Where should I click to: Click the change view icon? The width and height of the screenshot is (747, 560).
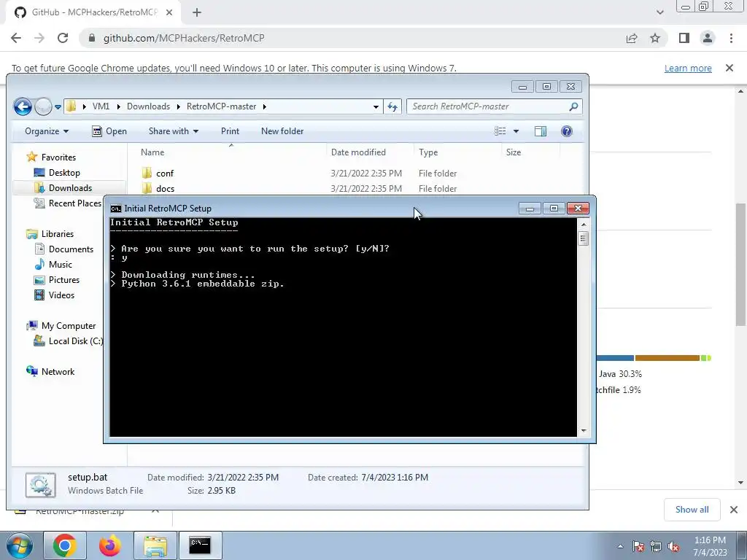pos(500,131)
